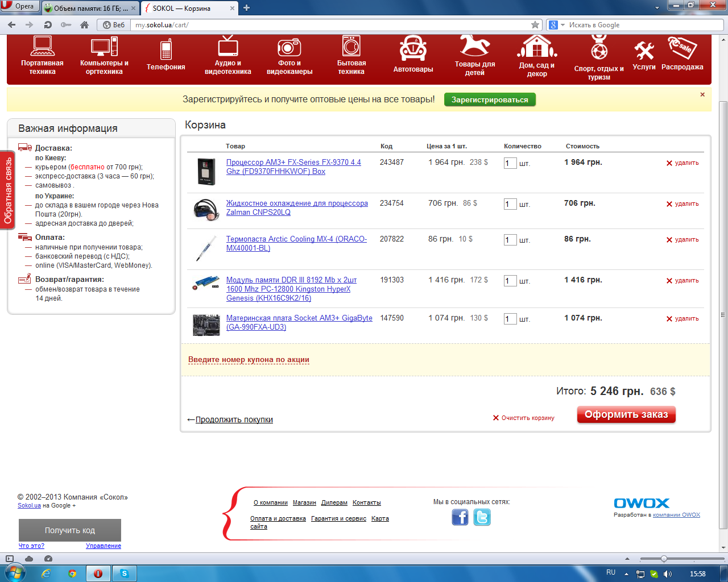Launch Skype from the taskbar

point(124,573)
